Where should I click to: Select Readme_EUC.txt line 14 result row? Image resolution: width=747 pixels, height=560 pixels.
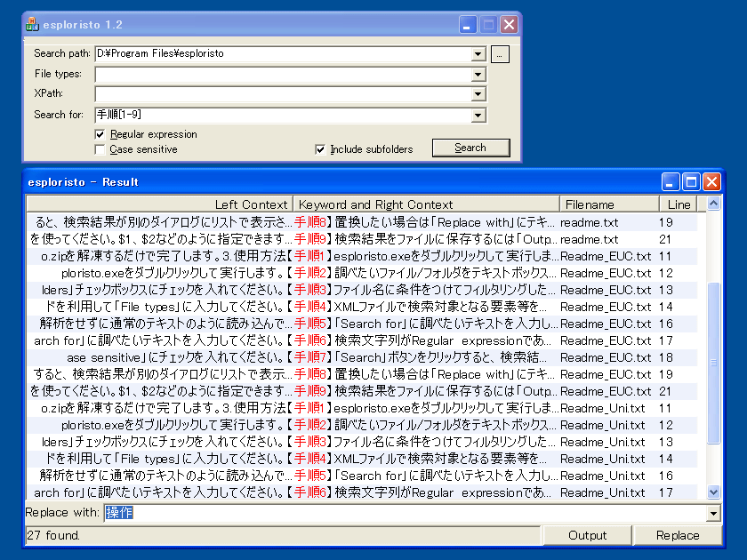[362, 307]
